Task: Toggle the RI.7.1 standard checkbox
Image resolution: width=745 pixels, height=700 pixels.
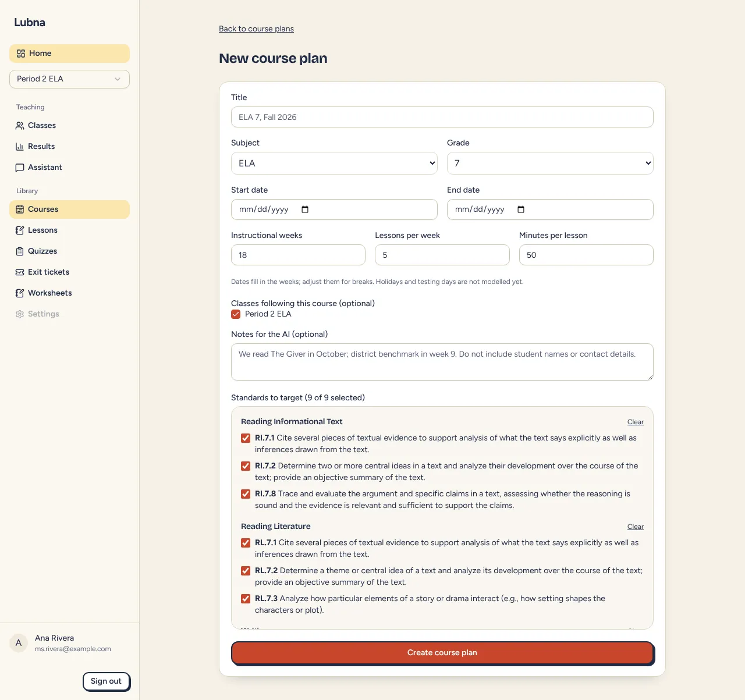Action: coord(246,438)
